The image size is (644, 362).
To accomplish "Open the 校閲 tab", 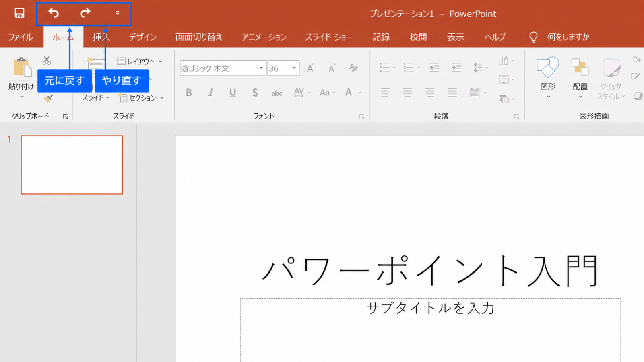I will click(x=418, y=37).
